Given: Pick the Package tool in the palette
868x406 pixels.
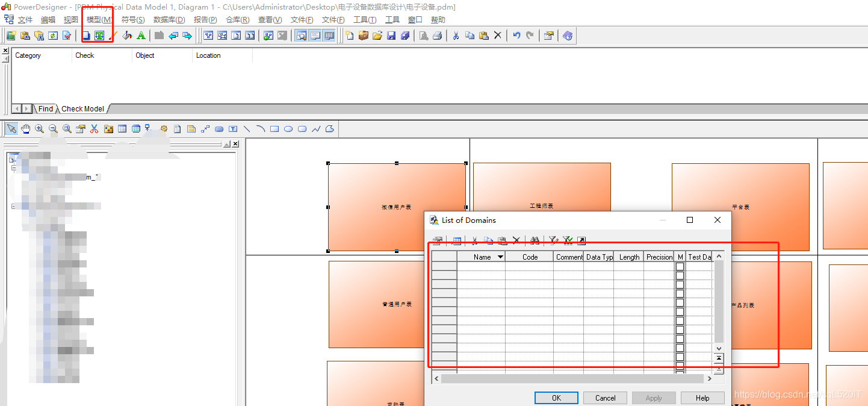Looking at the screenshot, I should pos(108,129).
